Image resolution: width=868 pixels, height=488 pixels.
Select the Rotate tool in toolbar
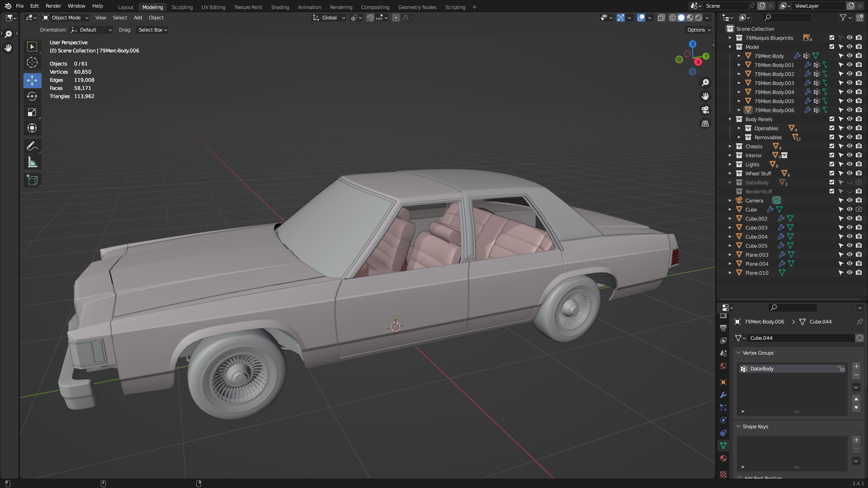[x=32, y=96]
